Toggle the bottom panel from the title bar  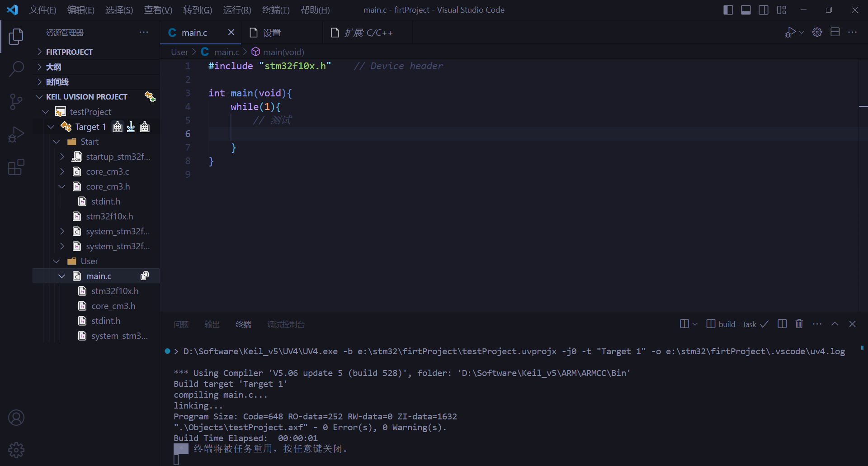(x=746, y=10)
